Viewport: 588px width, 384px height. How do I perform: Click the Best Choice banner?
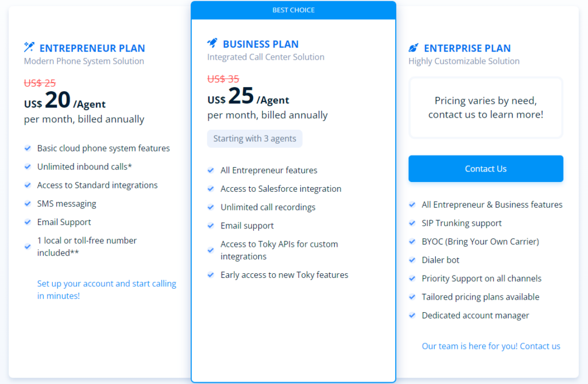(x=293, y=10)
